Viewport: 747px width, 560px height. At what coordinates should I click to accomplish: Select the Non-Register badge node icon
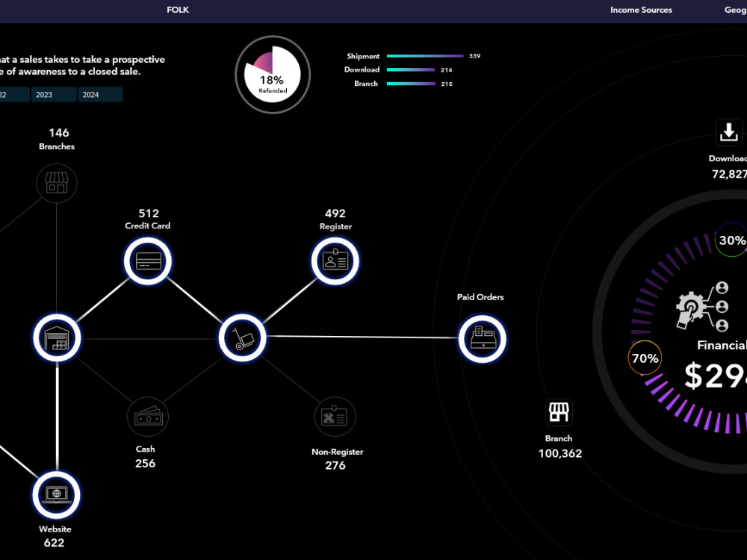[335, 417]
